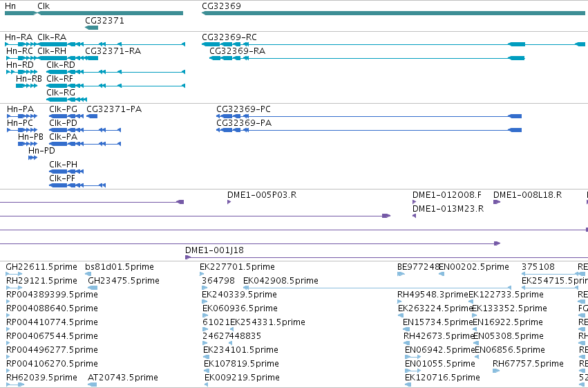588x388 pixels.
Task: Click the EN01055.5prime EST label
Action: (x=440, y=364)
